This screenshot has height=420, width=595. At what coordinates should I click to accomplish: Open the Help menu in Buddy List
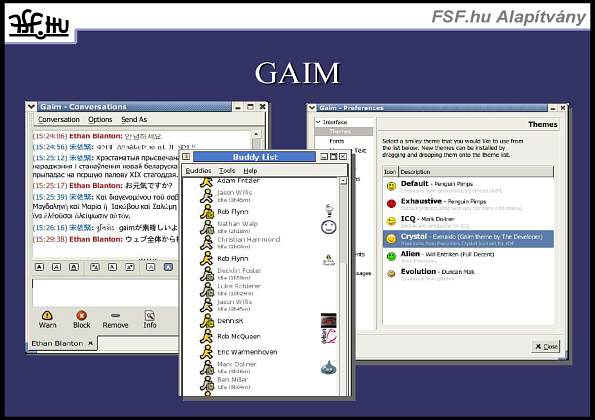[250, 171]
